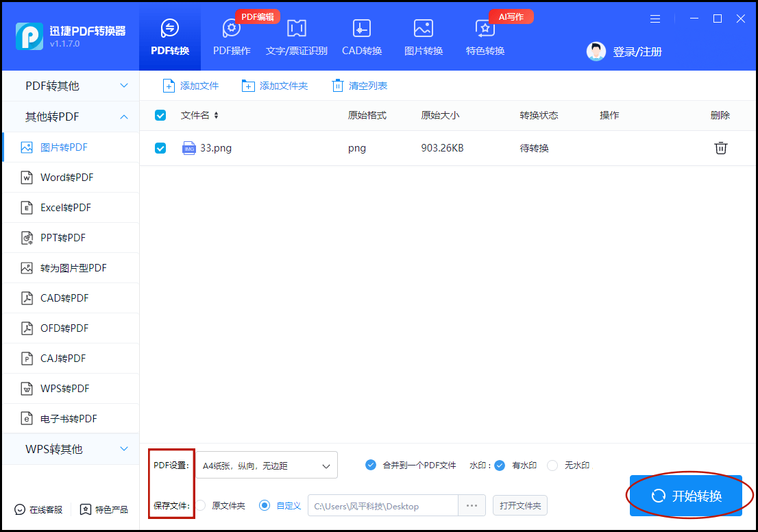Expand the WPS转其他 section
This screenshot has height=532, width=758.
tap(71, 449)
